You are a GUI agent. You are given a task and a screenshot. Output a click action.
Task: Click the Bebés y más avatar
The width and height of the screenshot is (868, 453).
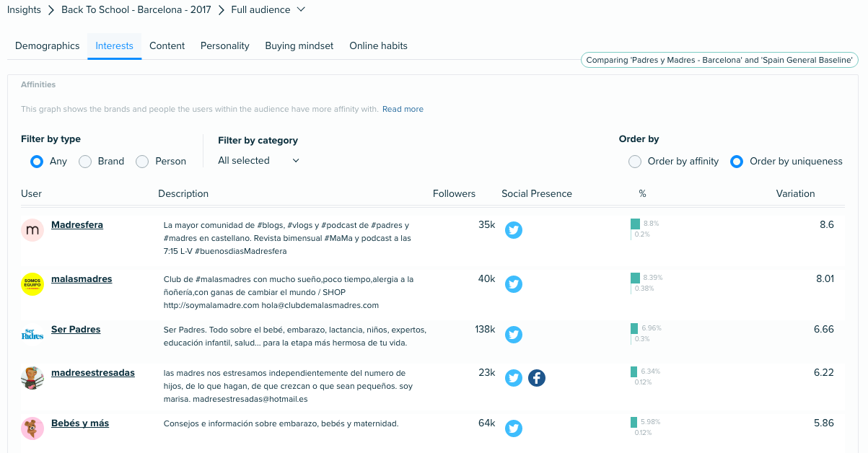[32, 428]
